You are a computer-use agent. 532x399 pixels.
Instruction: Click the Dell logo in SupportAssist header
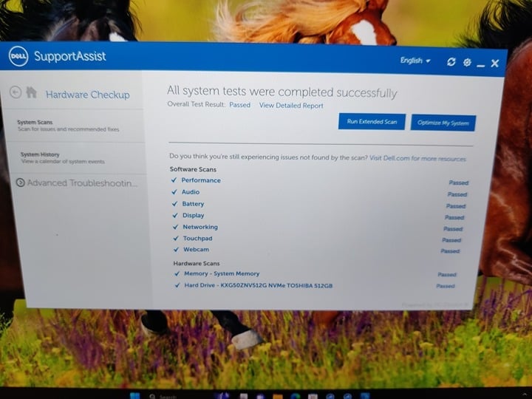tap(18, 56)
